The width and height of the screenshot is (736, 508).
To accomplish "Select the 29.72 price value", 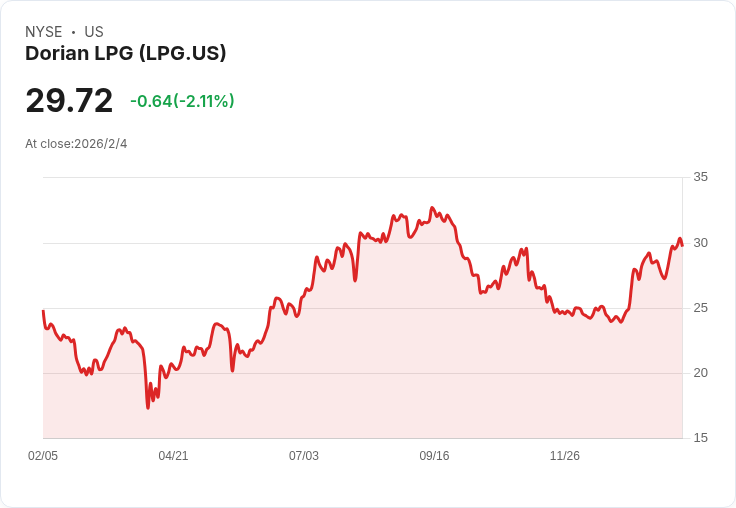I will point(69,101).
